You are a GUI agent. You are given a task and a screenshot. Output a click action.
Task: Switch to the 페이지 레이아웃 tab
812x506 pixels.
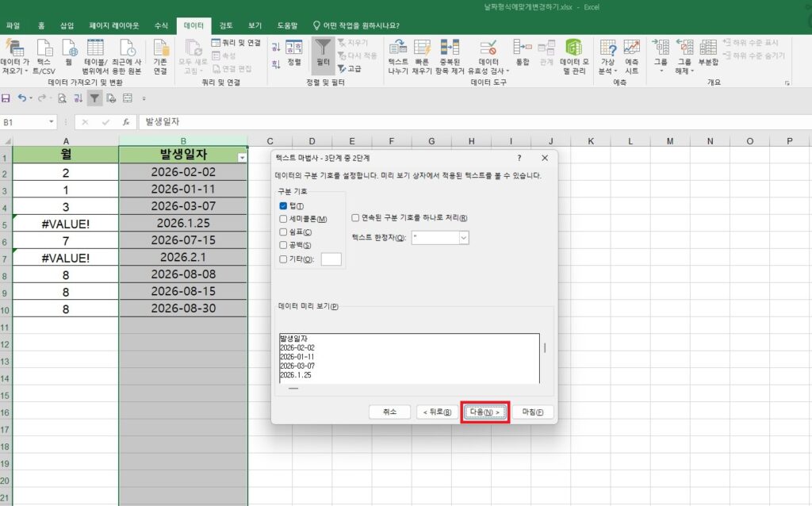(114, 25)
